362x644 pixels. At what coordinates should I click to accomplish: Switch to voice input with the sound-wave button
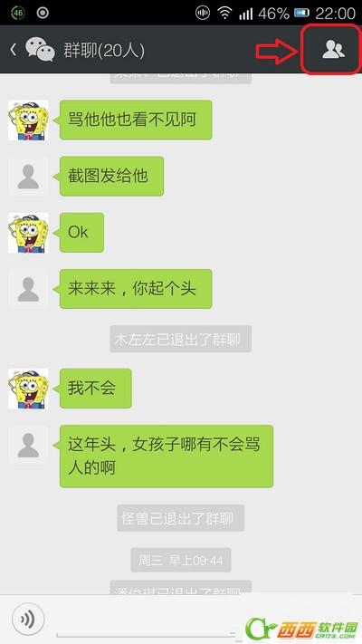point(28,619)
